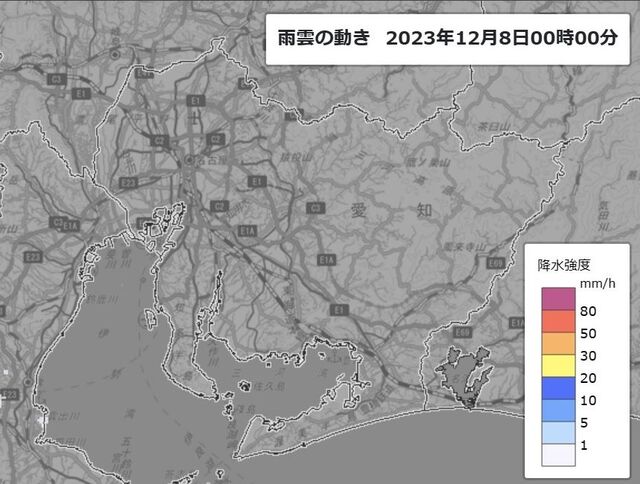Click the 雨雲の動き title text
The image size is (640, 484).
pos(324,38)
